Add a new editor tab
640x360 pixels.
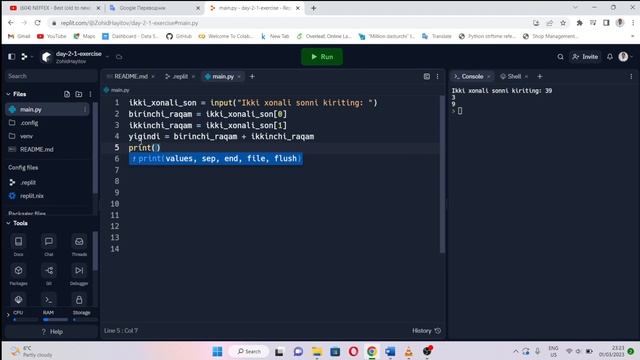click(x=252, y=76)
